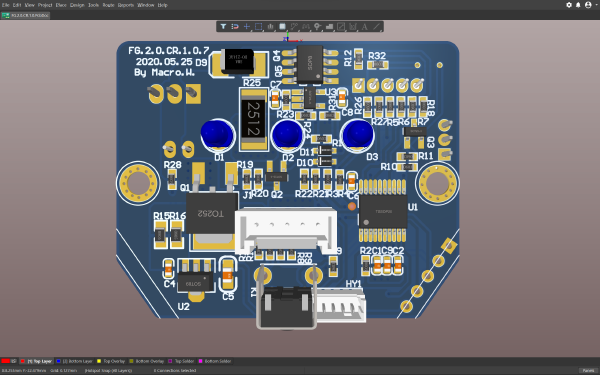This screenshot has height=375, width=600.
Task: Select the Place Dimension tool
Action: coord(353,26)
